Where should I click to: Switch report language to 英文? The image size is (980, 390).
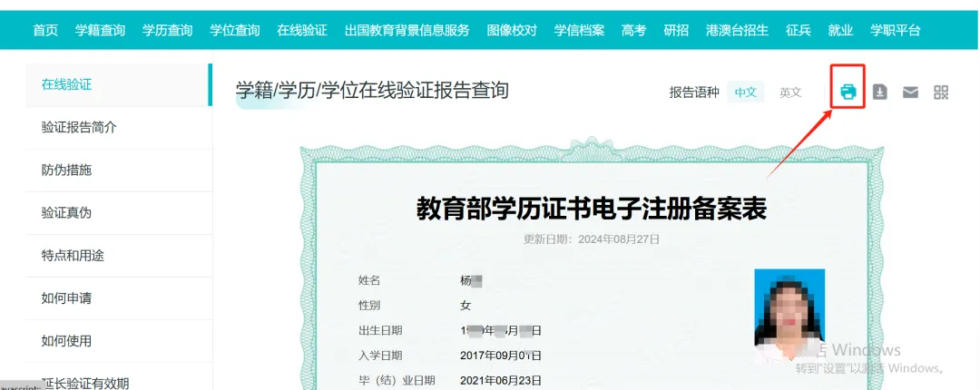(x=790, y=93)
